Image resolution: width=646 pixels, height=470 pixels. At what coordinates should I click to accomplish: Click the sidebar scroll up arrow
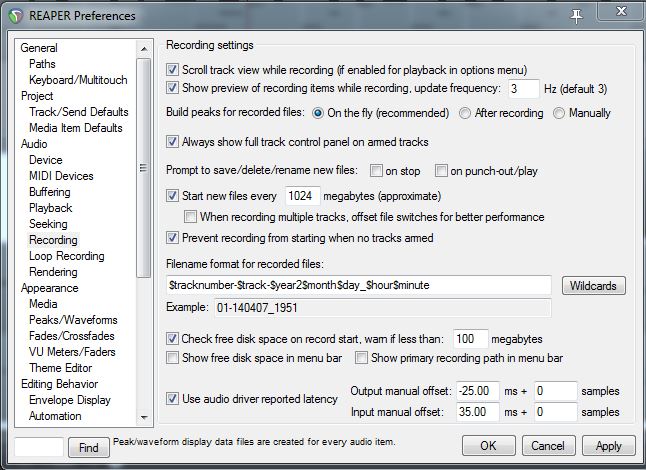(144, 49)
